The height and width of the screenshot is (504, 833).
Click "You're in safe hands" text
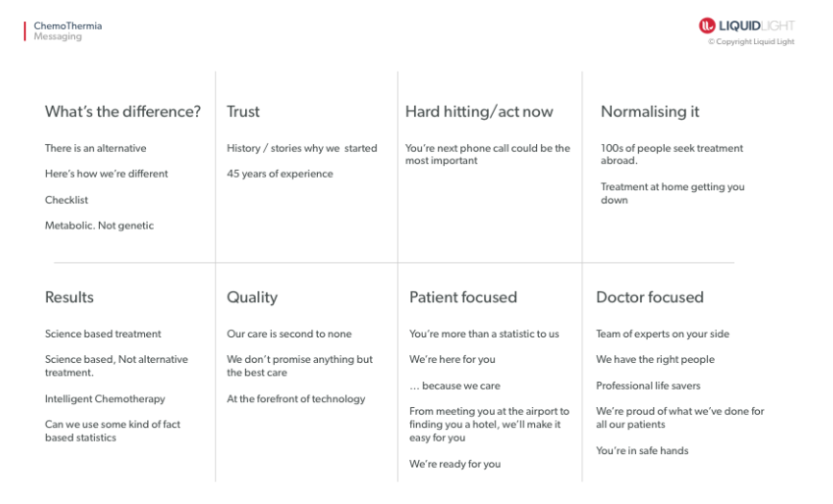click(x=642, y=450)
